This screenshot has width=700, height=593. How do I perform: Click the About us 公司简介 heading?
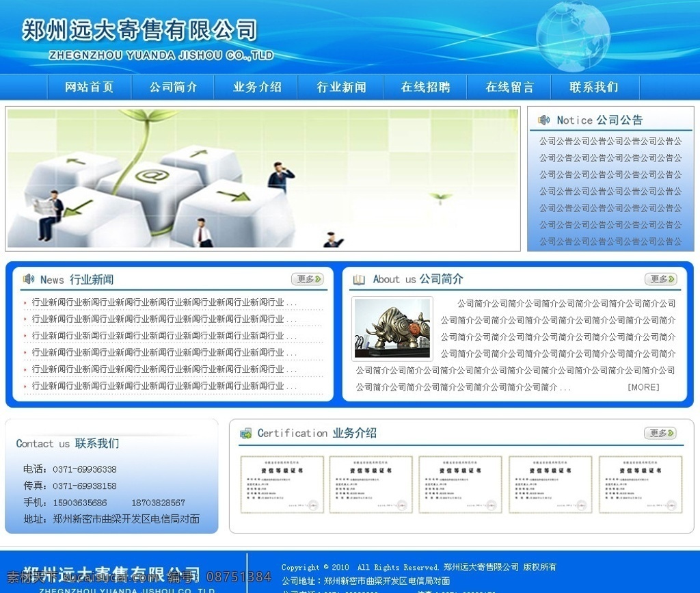(418, 279)
